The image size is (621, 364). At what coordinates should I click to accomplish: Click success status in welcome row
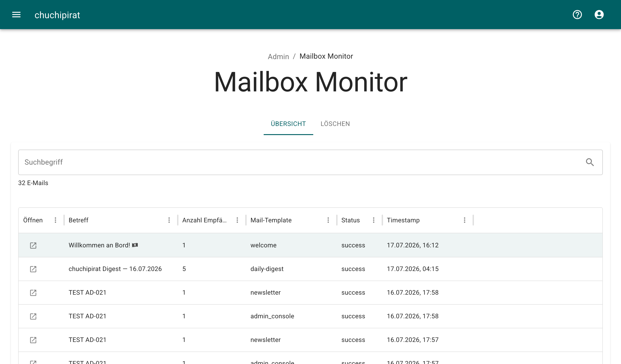coord(353,245)
